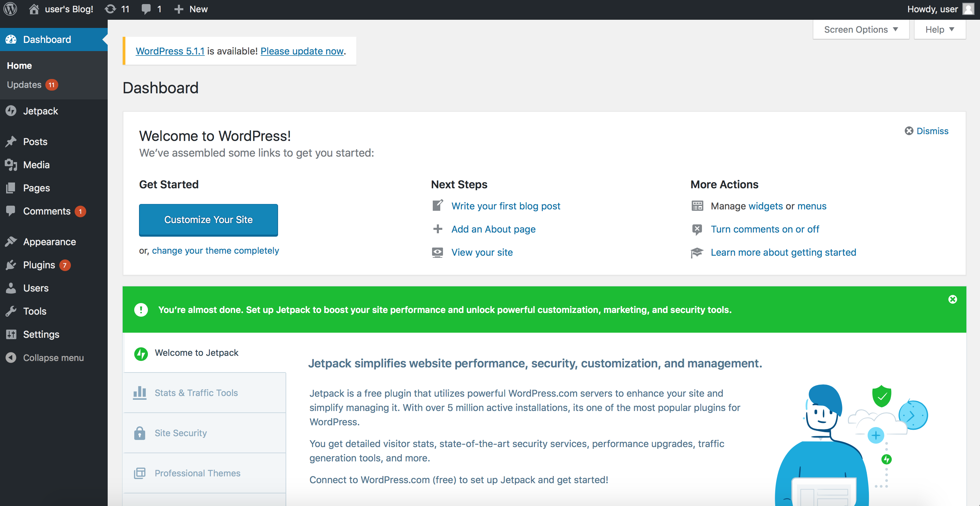Click the Collapse menu arrow icon

tap(11, 357)
